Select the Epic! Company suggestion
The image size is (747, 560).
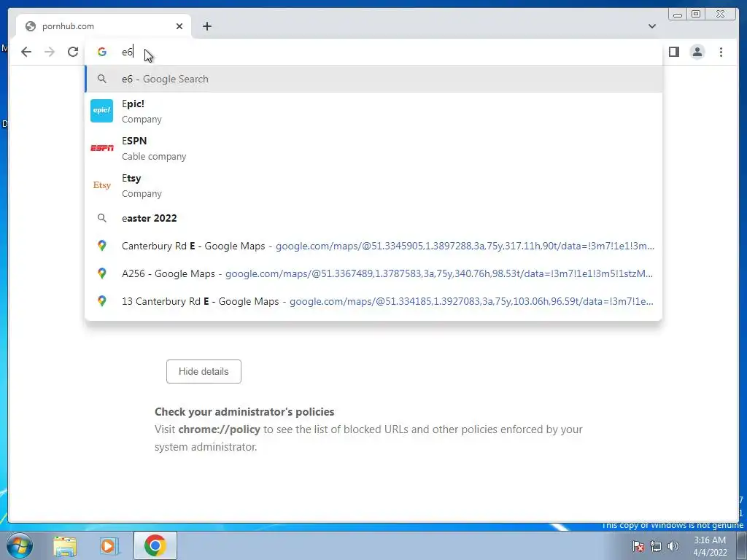pos(373,111)
